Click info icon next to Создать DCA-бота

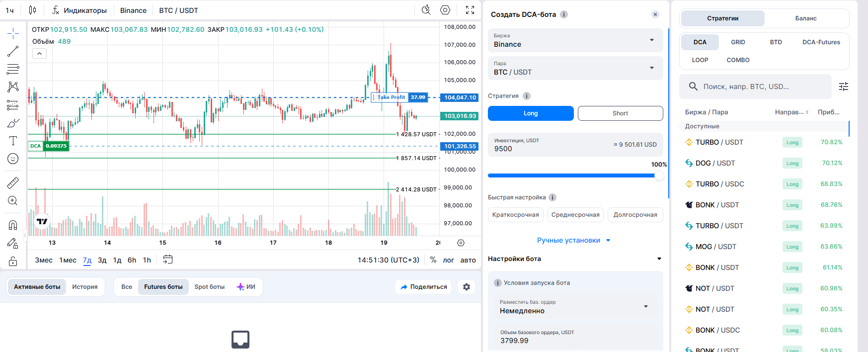(x=564, y=14)
